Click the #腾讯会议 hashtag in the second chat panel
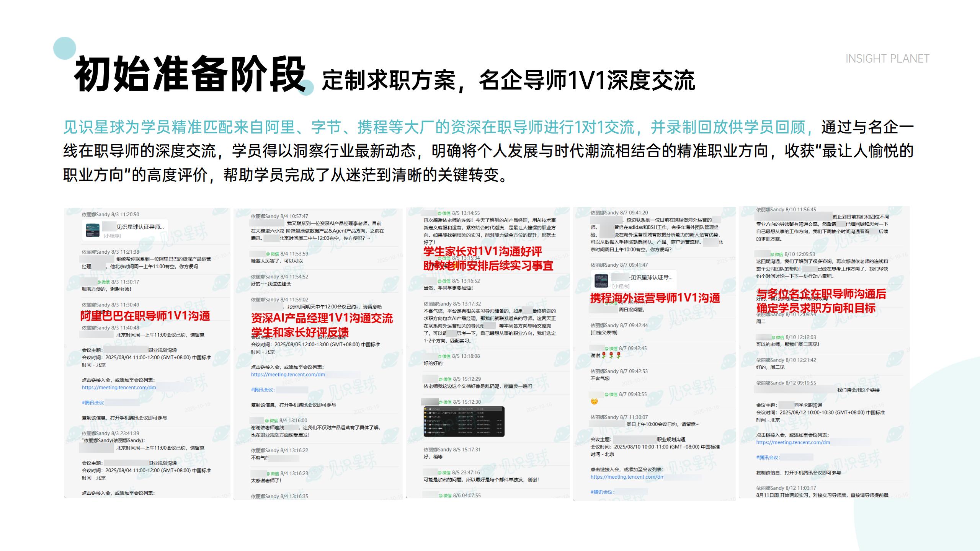Screen dimensions: 980x551 (x=263, y=390)
